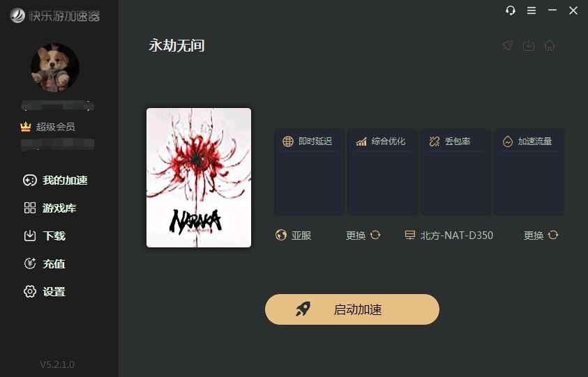The image size is (588, 377).
Task: Click the corgi profile avatar
Action: click(55, 68)
